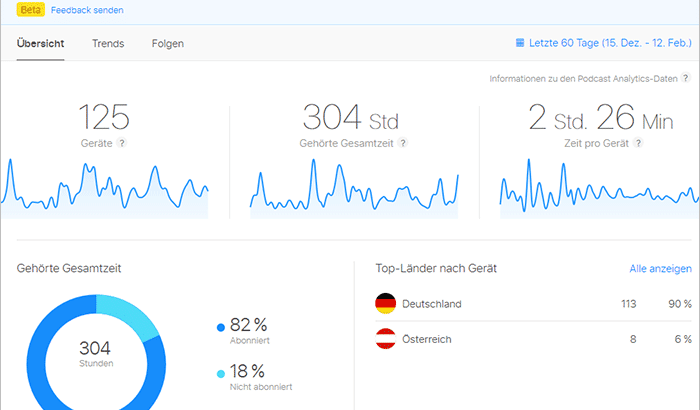Click the Feedback senden link

tap(86, 8)
